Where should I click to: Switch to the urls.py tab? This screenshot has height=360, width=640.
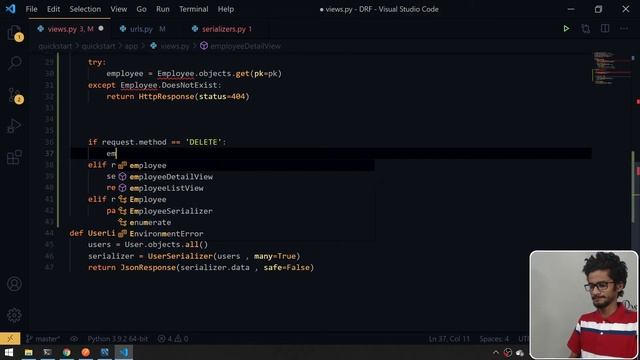click(x=142, y=29)
